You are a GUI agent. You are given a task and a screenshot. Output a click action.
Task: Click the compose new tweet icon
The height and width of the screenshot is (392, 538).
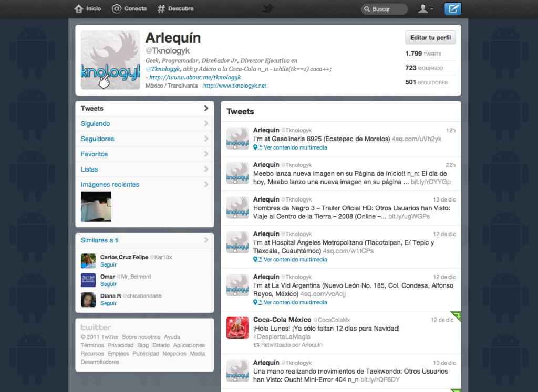click(x=452, y=8)
